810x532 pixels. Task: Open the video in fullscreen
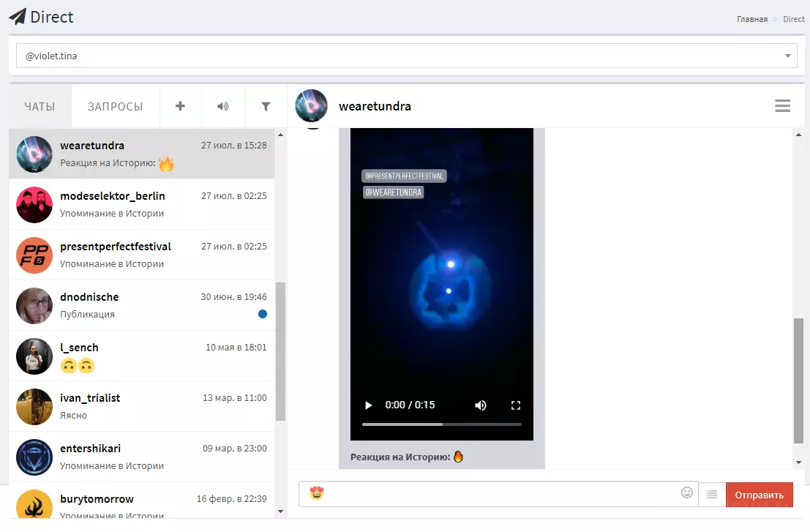click(516, 405)
